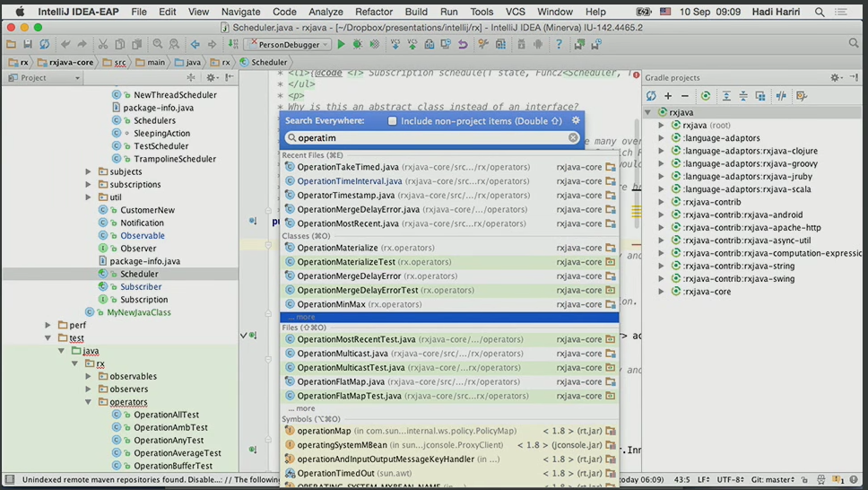868x490 pixels.
Task: Open Help via the question mark icon
Action: pos(560,44)
